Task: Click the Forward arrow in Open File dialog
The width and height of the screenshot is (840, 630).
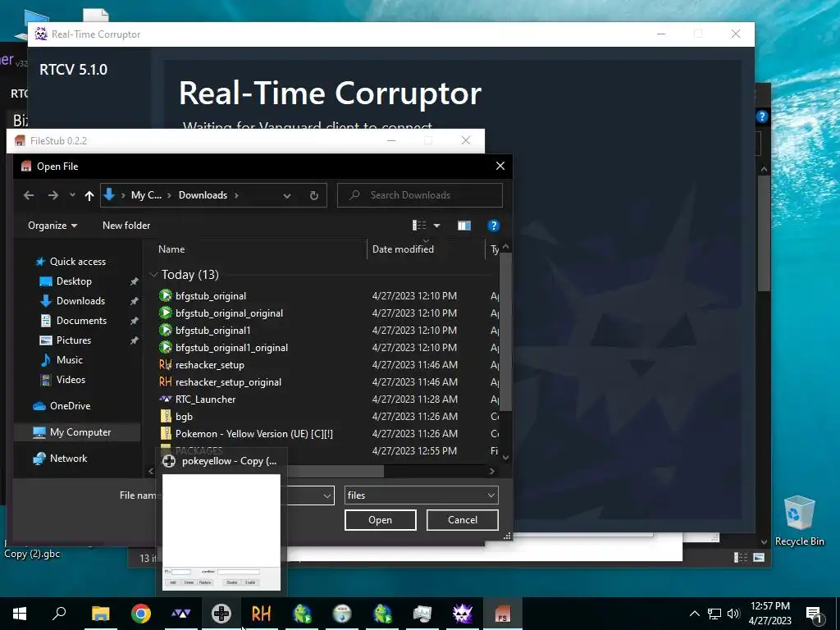Action: [52, 195]
